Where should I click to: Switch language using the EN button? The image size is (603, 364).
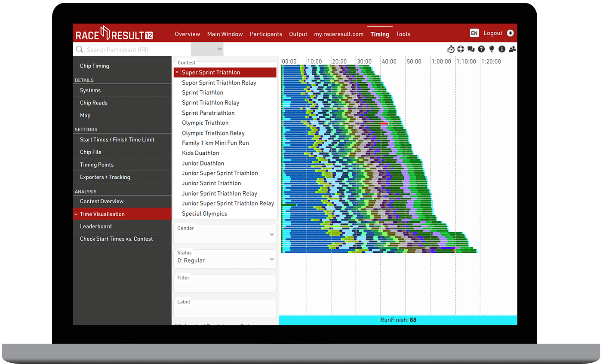pos(474,33)
